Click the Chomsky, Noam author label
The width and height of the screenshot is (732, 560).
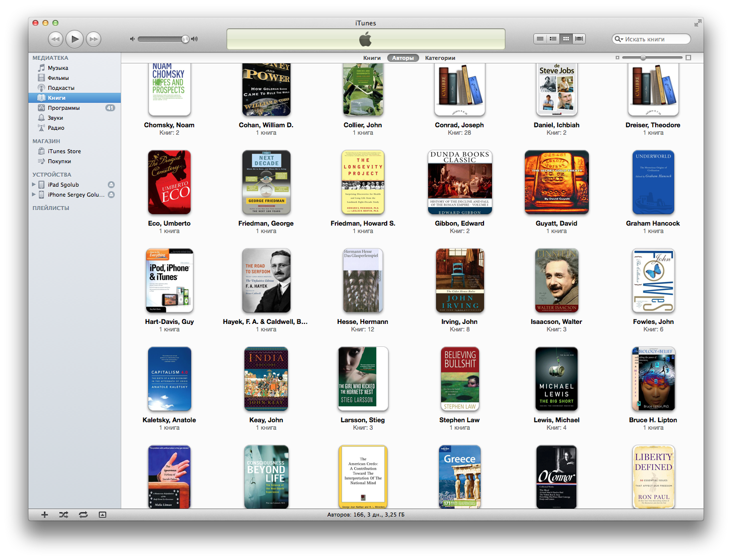pos(169,125)
